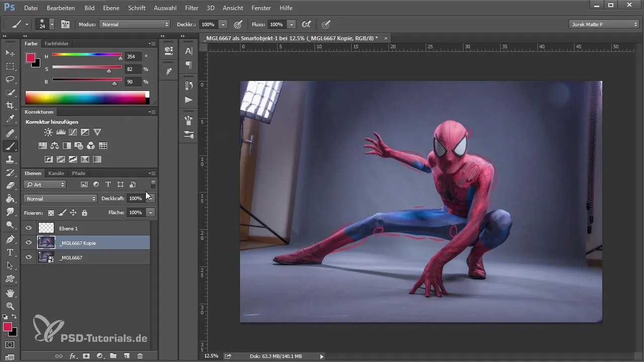The image size is (644, 362).
Task: Open the Farbe panel options menu
Action: point(152,44)
